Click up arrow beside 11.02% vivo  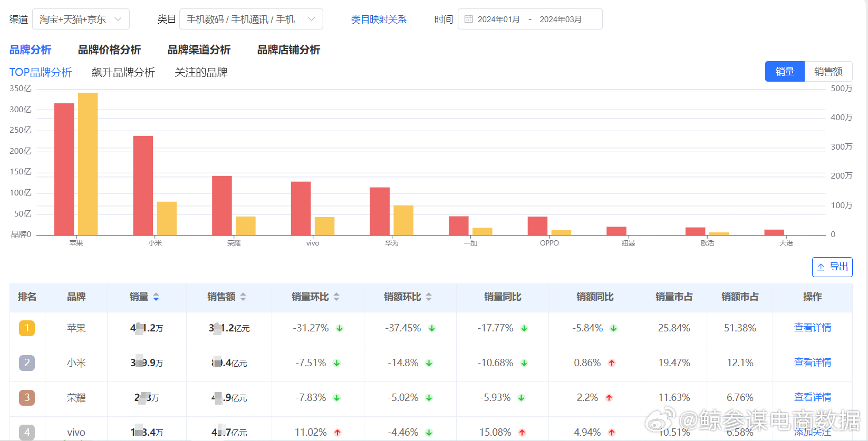(337, 433)
